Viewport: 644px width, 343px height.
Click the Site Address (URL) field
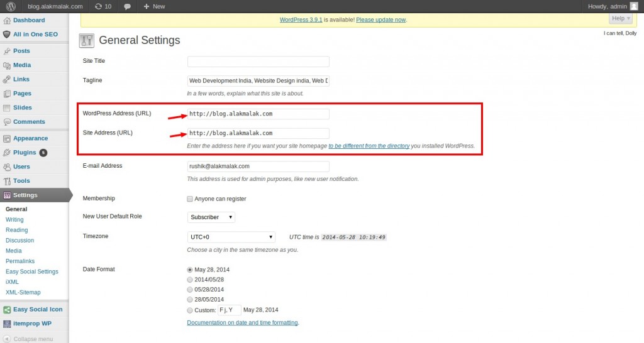[x=258, y=133]
